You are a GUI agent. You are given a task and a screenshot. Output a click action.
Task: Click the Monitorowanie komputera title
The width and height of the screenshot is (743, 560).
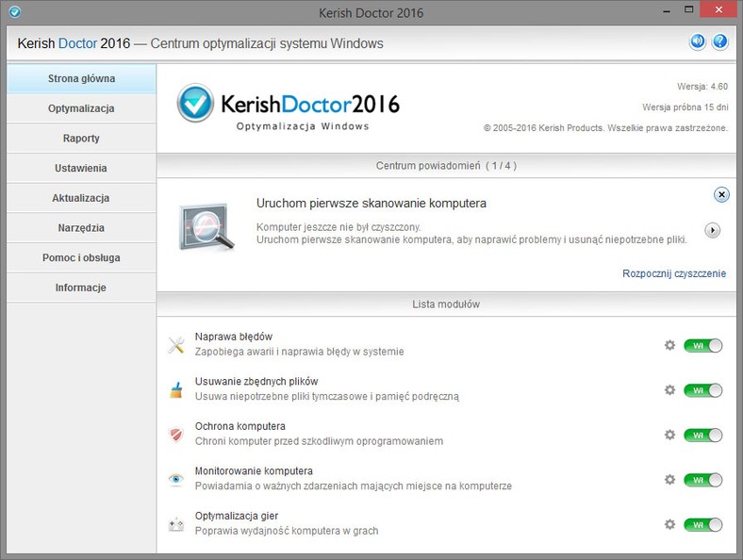click(254, 471)
